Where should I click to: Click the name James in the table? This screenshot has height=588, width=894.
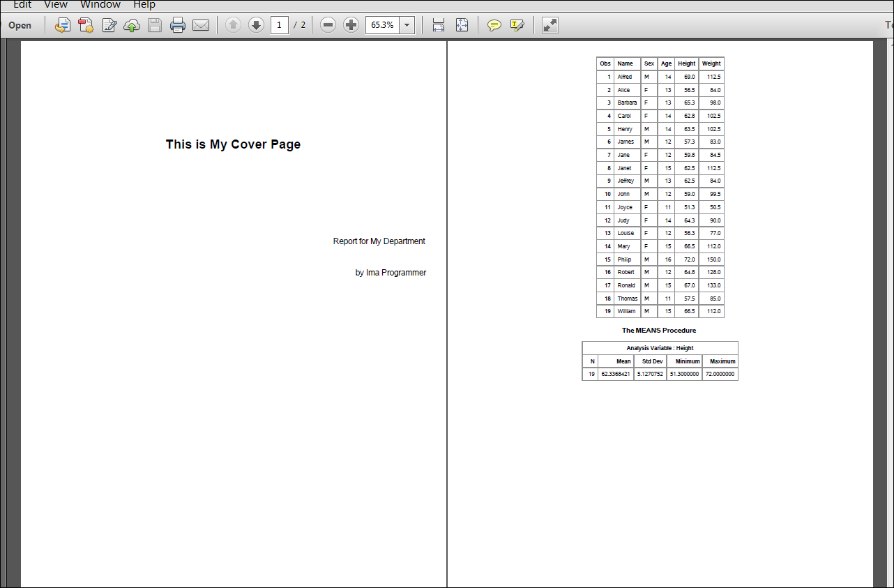[626, 142]
